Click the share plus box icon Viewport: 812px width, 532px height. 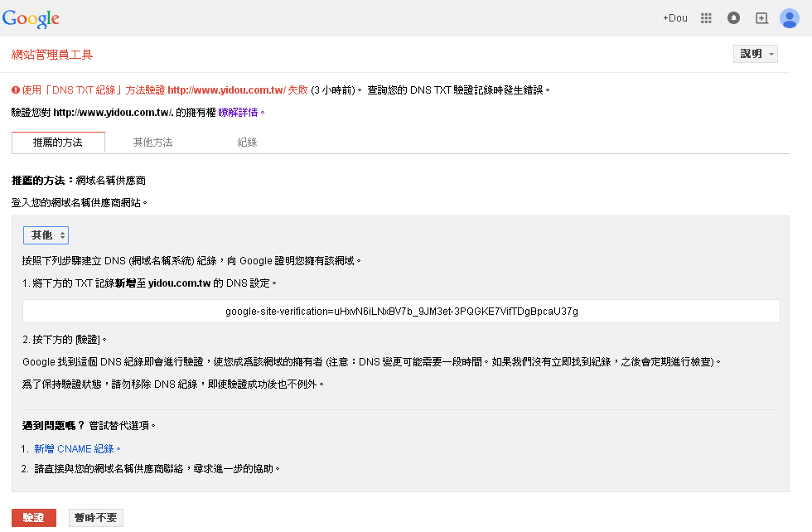pyautogui.click(x=761, y=18)
